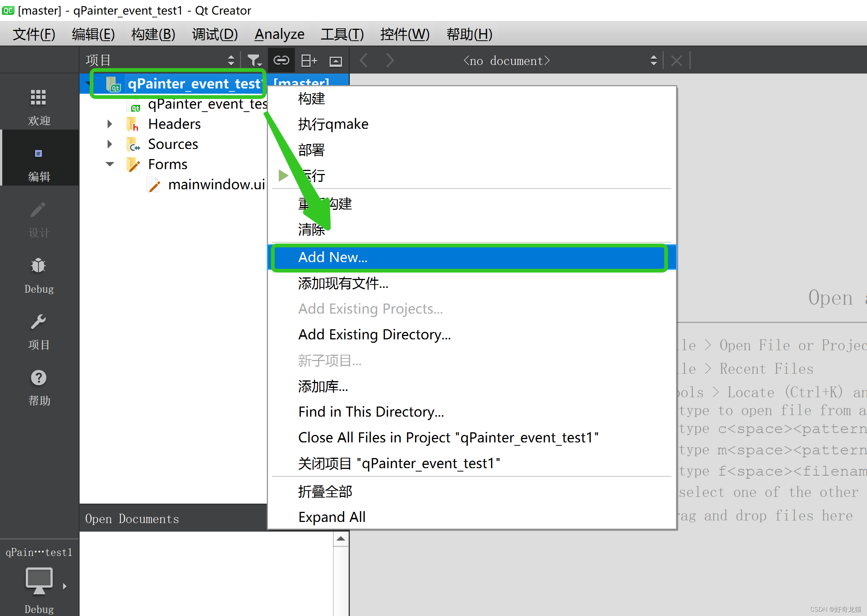The image size is (867, 616).
Task: Select mainwindow.ui in the project tree
Action: click(216, 184)
